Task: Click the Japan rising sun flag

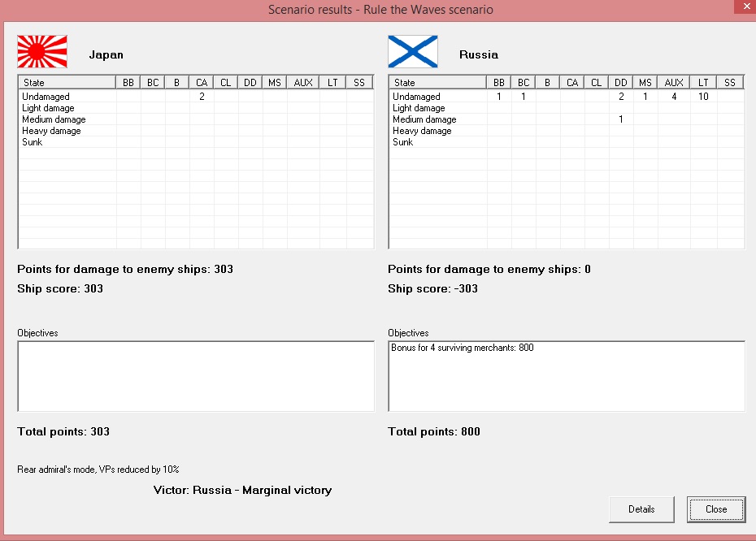Action: pyautogui.click(x=42, y=51)
